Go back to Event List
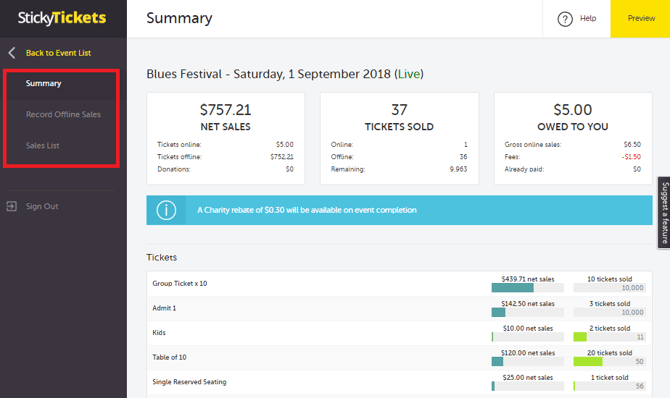This screenshot has height=398, width=670. pos(58,53)
